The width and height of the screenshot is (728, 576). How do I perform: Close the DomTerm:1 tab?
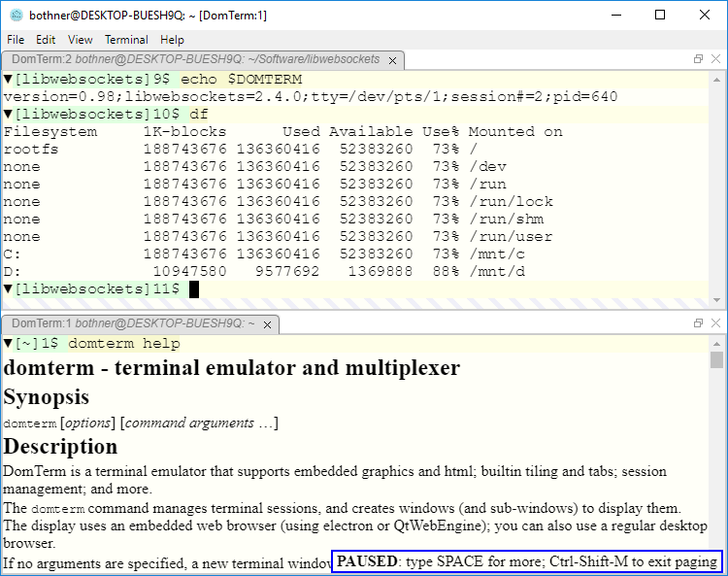(x=266, y=323)
